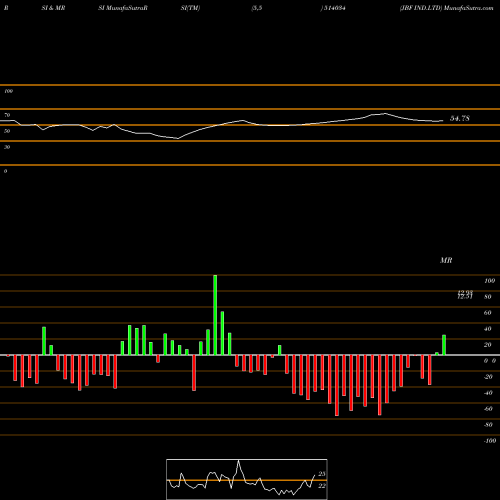This screenshot has width=500, height=500.
Task: Click the "SI(TM)" header label
Action: tap(190, 8)
